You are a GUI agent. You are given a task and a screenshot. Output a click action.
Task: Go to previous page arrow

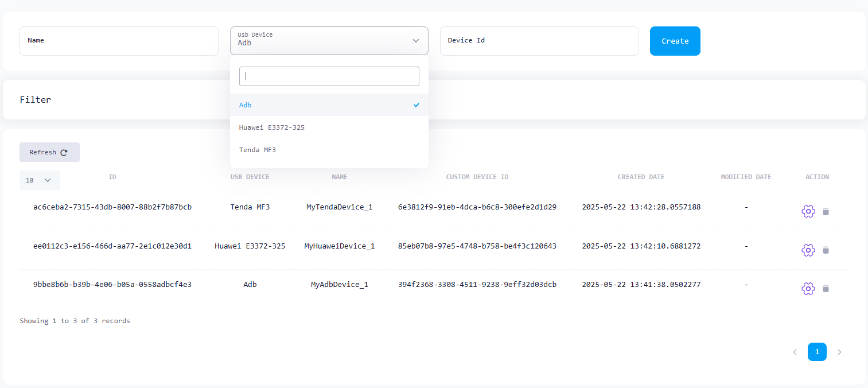(x=795, y=352)
